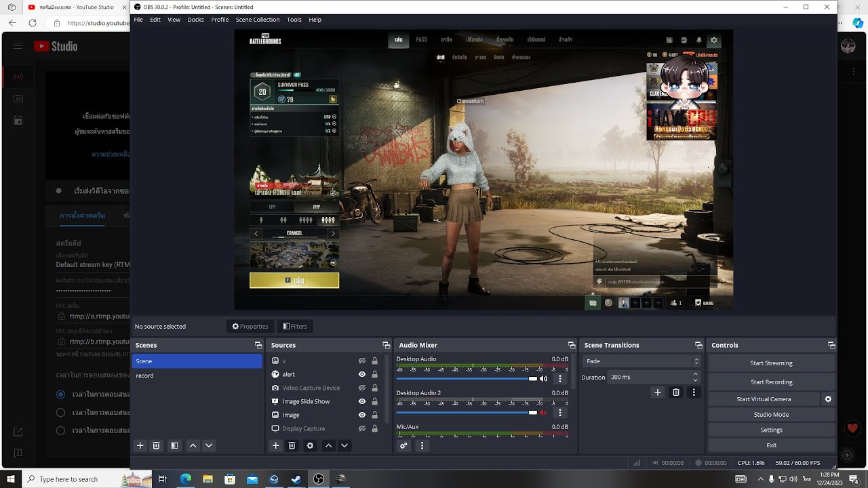Open the Profile menu
The image size is (868, 488).
(220, 20)
